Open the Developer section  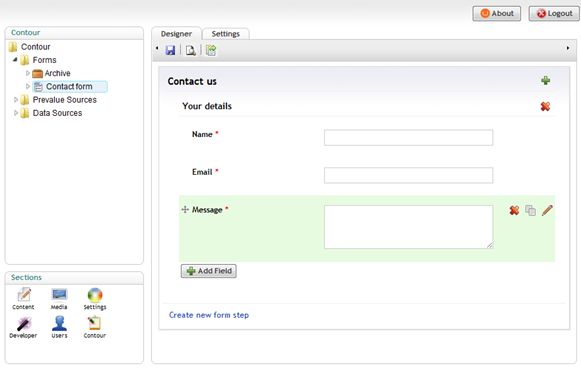click(23, 327)
